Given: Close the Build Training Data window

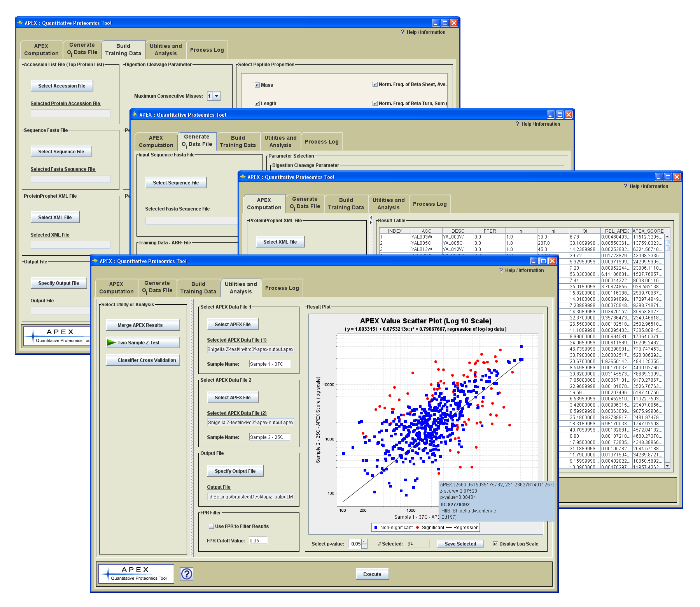Looking at the screenshot, I should (x=454, y=23).
